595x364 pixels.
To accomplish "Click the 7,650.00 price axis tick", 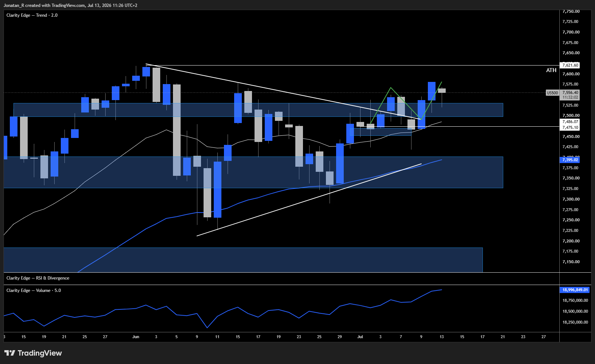I will pyautogui.click(x=571, y=53).
